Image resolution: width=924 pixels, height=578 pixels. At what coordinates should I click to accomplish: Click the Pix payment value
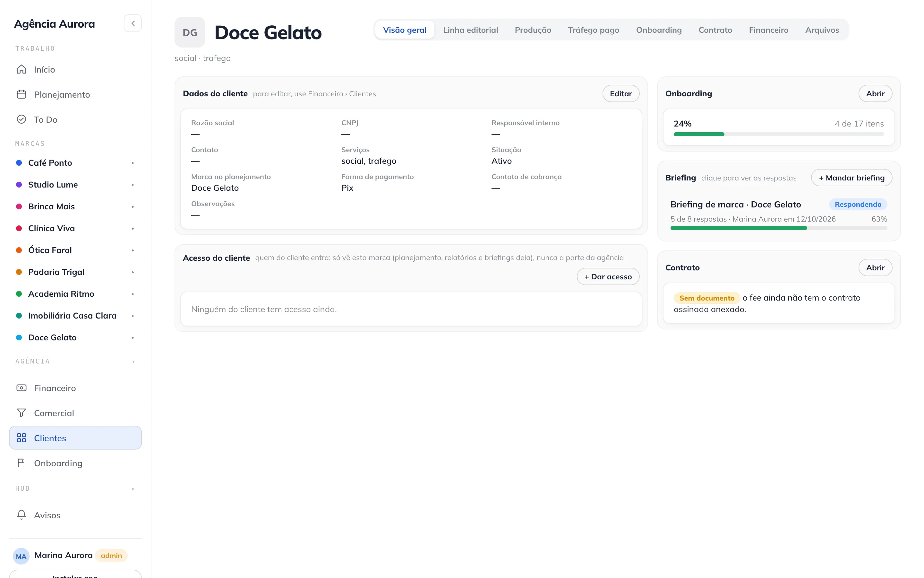(x=347, y=188)
